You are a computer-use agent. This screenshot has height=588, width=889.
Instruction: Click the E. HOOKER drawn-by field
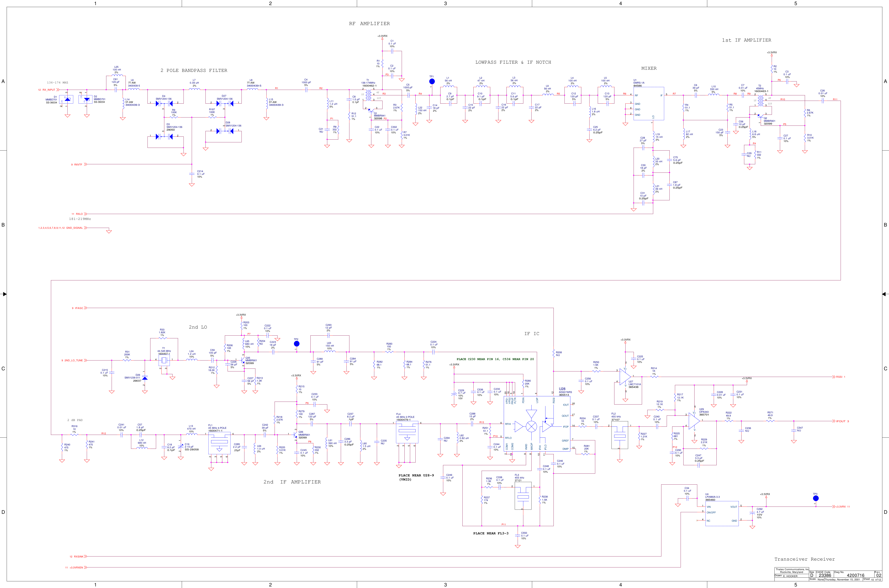point(790,576)
